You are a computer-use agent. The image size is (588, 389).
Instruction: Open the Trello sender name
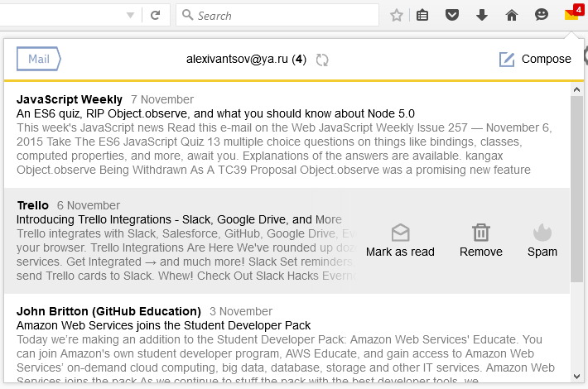pos(33,205)
